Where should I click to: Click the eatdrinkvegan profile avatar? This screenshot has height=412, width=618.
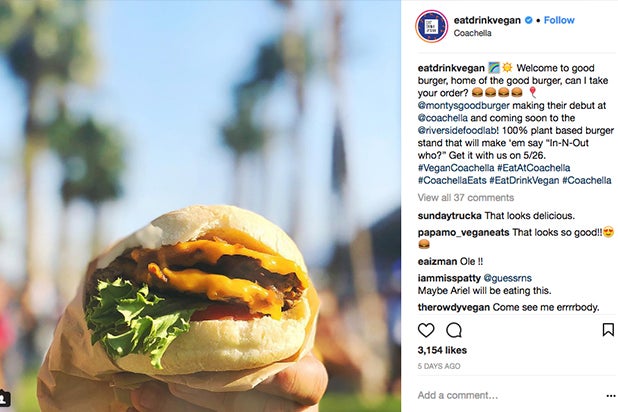pos(432,26)
